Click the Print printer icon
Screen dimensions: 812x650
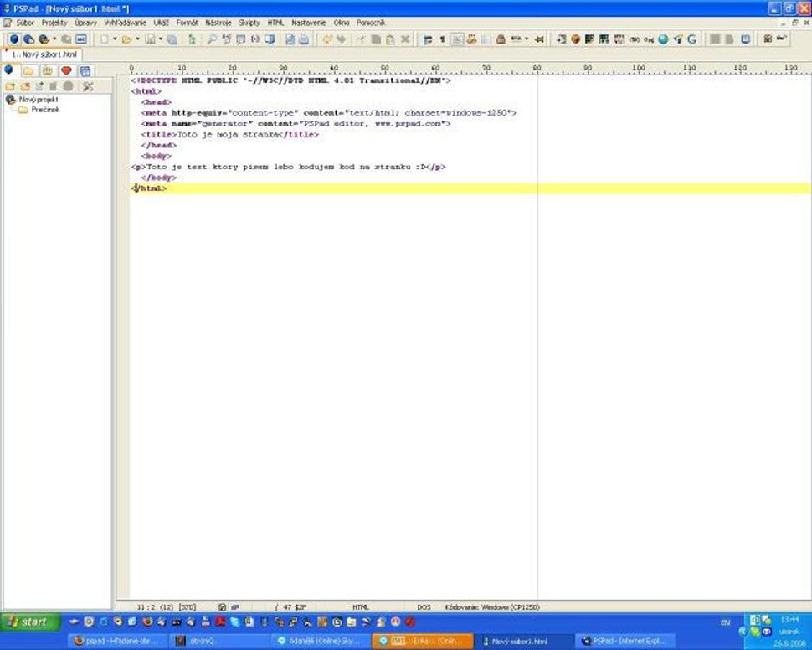pos(304,39)
